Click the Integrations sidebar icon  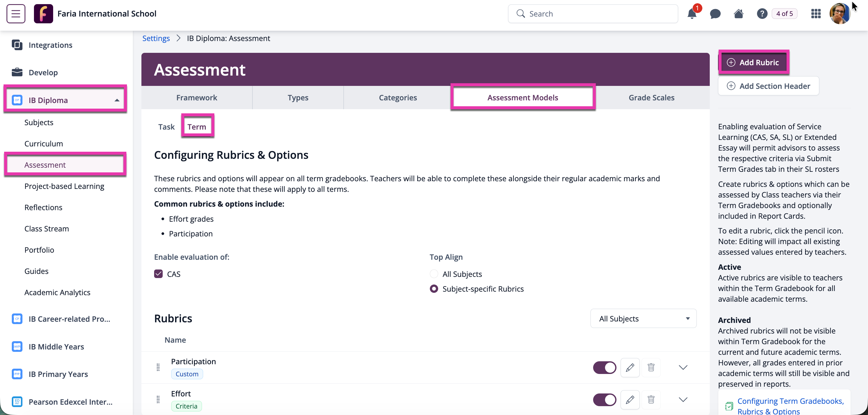pos(17,45)
